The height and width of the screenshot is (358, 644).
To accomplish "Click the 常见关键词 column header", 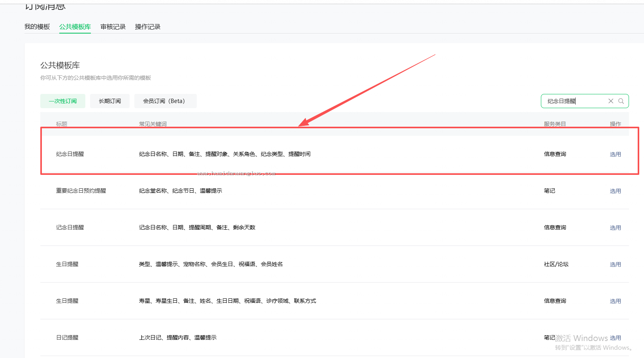I will 153,124.
